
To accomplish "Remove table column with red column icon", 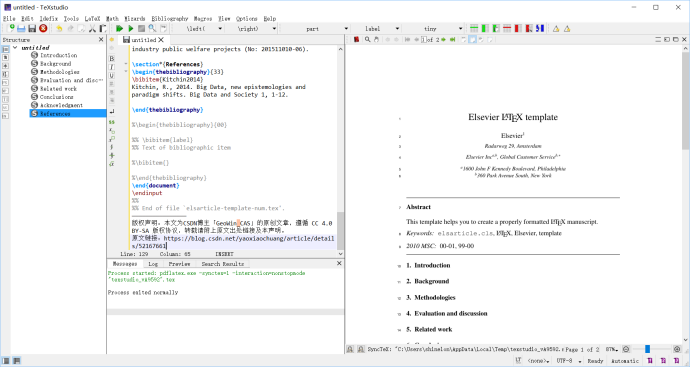I will click(x=518, y=29).
